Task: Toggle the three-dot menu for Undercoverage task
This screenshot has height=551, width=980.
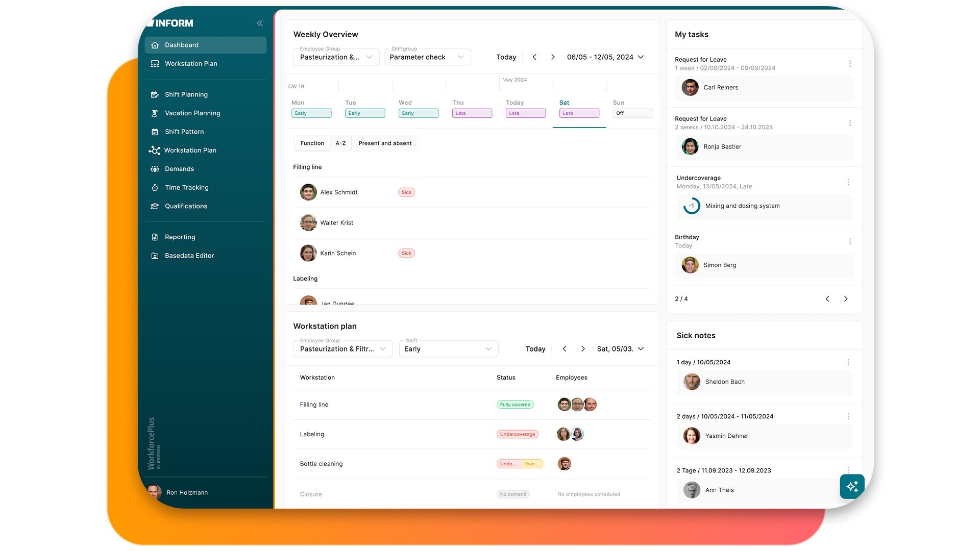Action: 849,182
